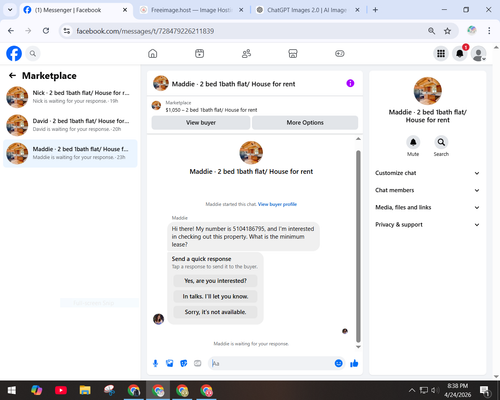Open the Reels video icon
500x400 pixels.
tap(199, 53)
